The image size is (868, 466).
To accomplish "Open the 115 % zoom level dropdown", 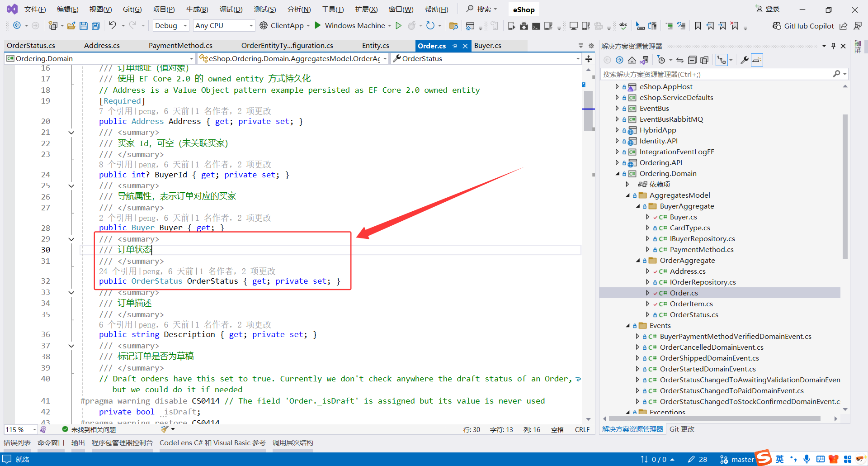I will point(34,429).
